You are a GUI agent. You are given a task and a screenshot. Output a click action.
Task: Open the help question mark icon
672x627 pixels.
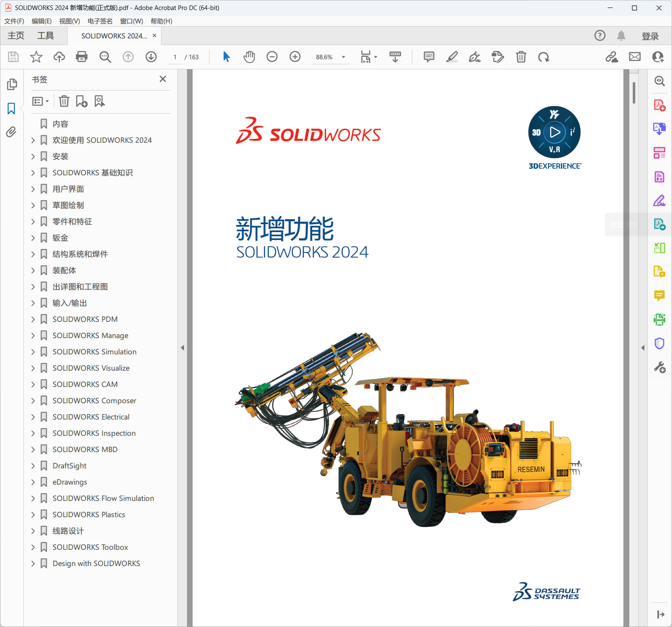(x=600, y=36)
